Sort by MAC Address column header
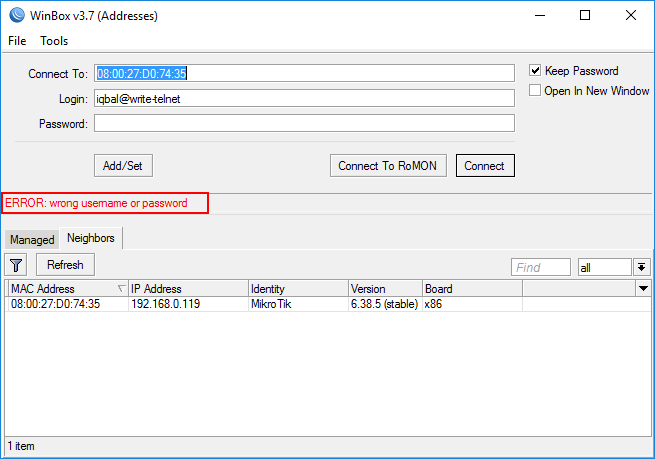The image size is (655, 459). (68, 289)
